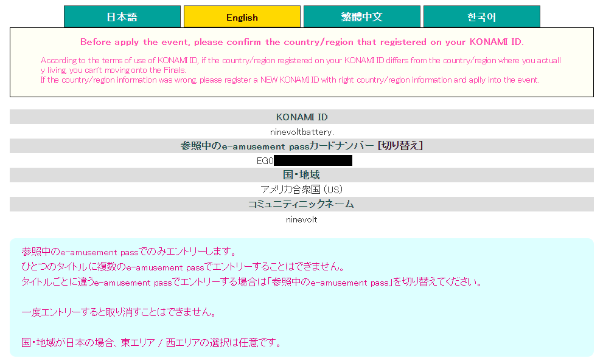Image resolution: width=603 pixels, height=364 pixels.
Task: Switch to 繁體中文 language tab
Action: (362, 16)
